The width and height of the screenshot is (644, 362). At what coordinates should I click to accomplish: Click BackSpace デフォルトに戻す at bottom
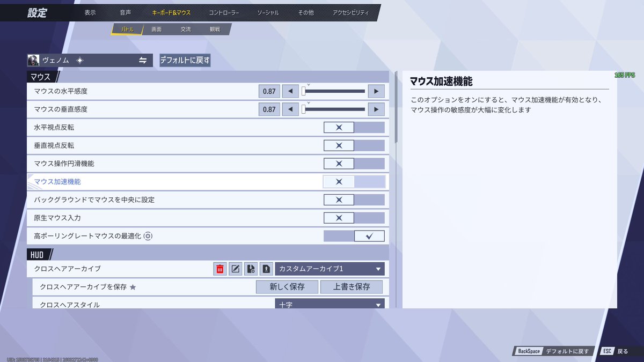[x=553, y=352]
